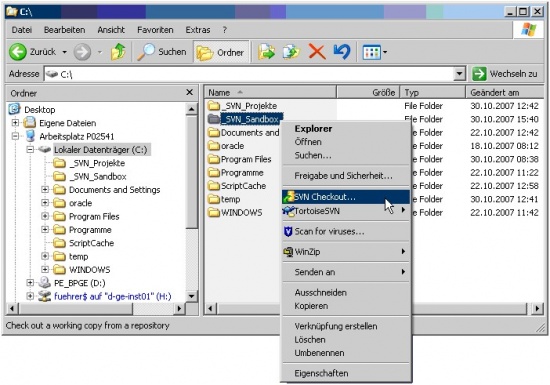Open the TortoiseSVN submenu

[346, 211]
